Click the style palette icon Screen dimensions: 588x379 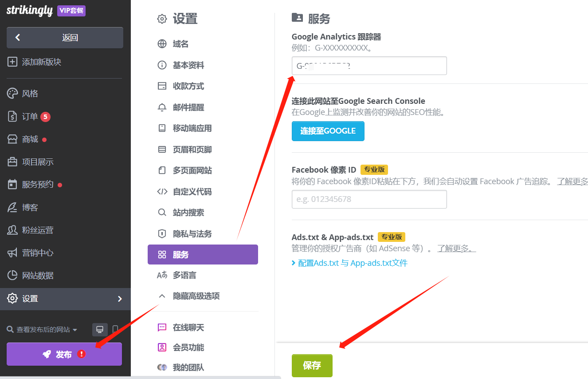pos(12,93)
